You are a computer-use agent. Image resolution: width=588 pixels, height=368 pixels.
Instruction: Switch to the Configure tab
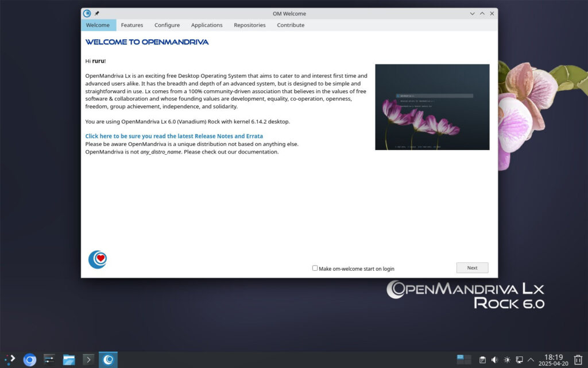point(167,25)
